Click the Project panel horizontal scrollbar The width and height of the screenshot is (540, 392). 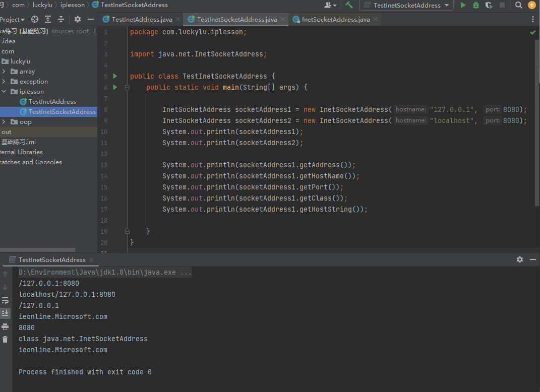(x=37, y=250)
